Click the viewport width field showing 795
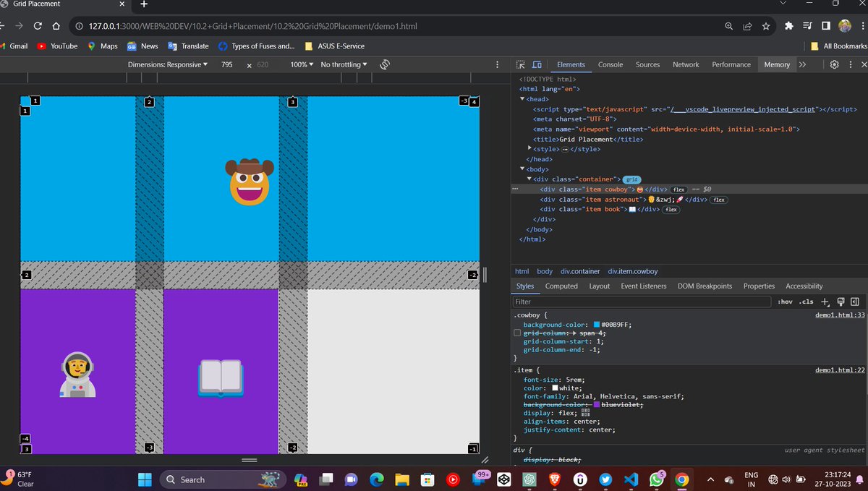This screenshot has width=868, height=491. pyautogui.click(x=227, y=64)
